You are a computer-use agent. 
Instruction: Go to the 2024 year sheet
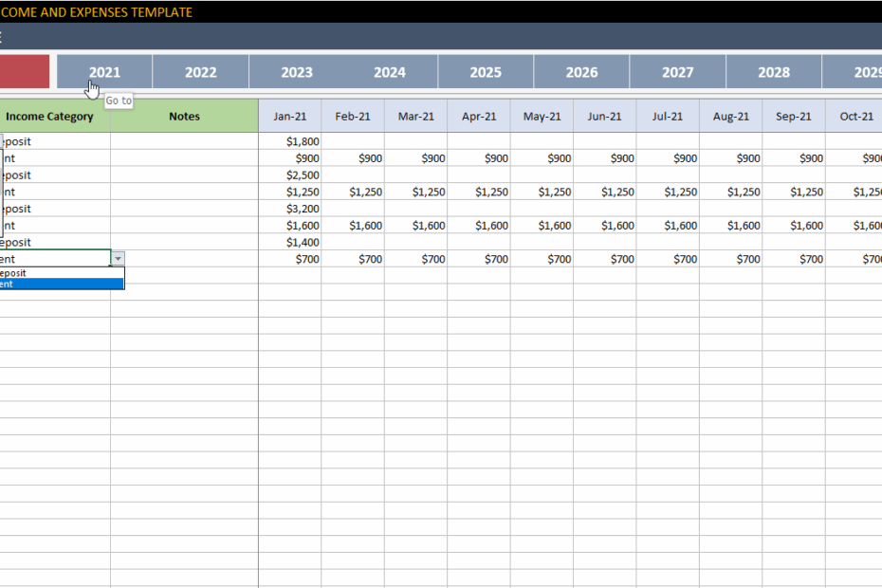click(x=390, y=71)
